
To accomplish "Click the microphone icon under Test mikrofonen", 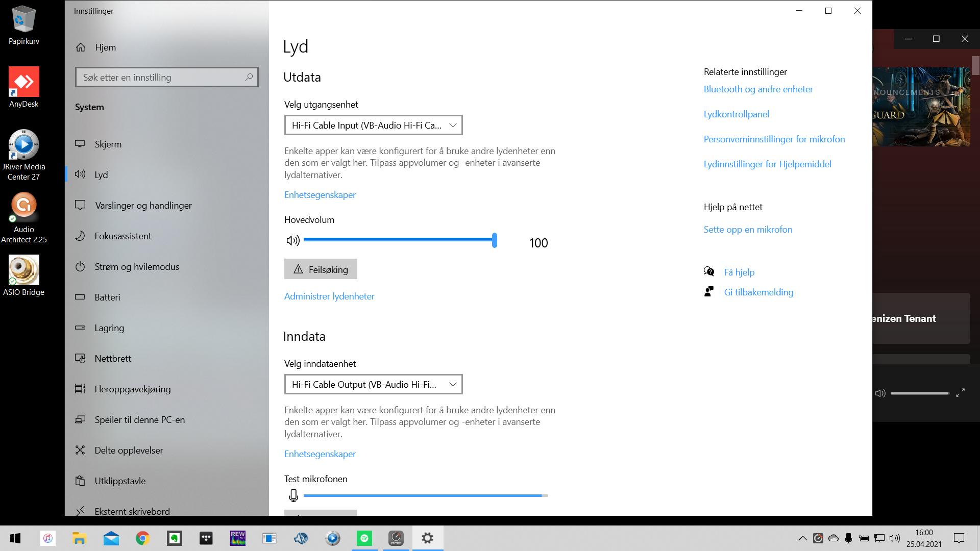I will coord(293,495).
